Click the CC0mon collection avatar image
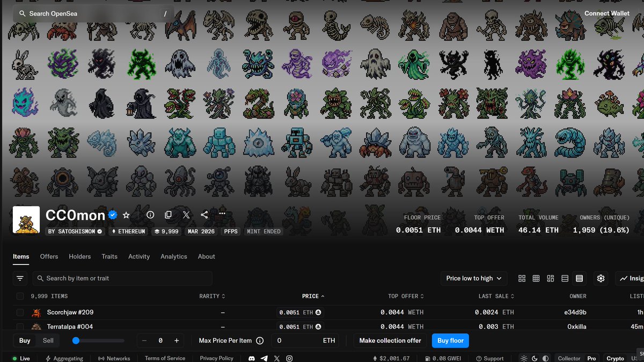644x362 pixels. point(26,220)
